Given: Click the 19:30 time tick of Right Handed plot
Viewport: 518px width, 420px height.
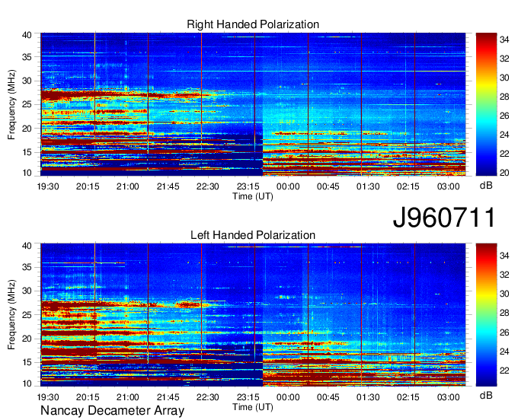Looking at the screenshot, I should (48, 186).
